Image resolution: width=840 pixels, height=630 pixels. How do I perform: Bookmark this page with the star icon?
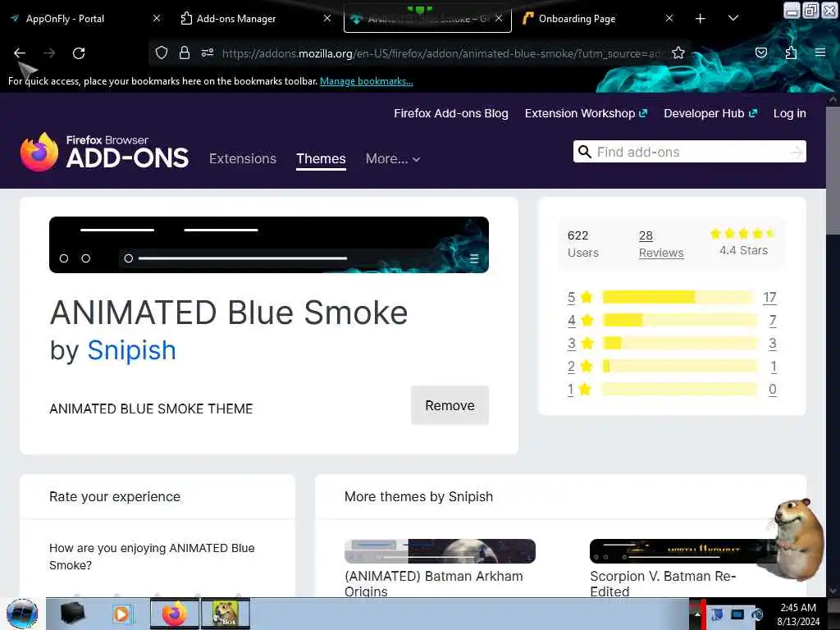[x=678, y=52]
